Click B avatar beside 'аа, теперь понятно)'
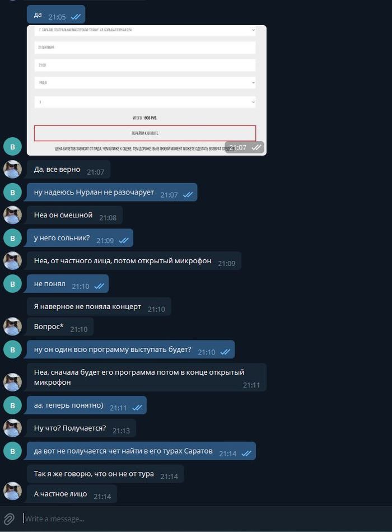 [12, 405]
